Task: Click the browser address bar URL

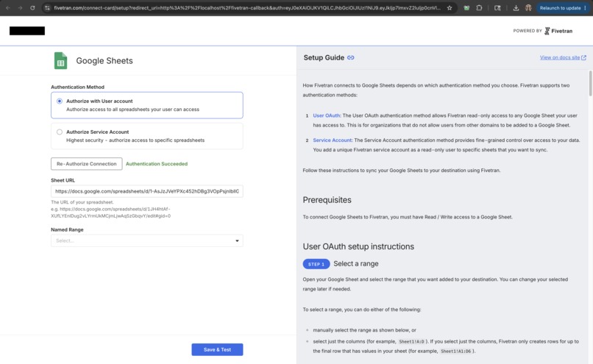Action: 247,7
